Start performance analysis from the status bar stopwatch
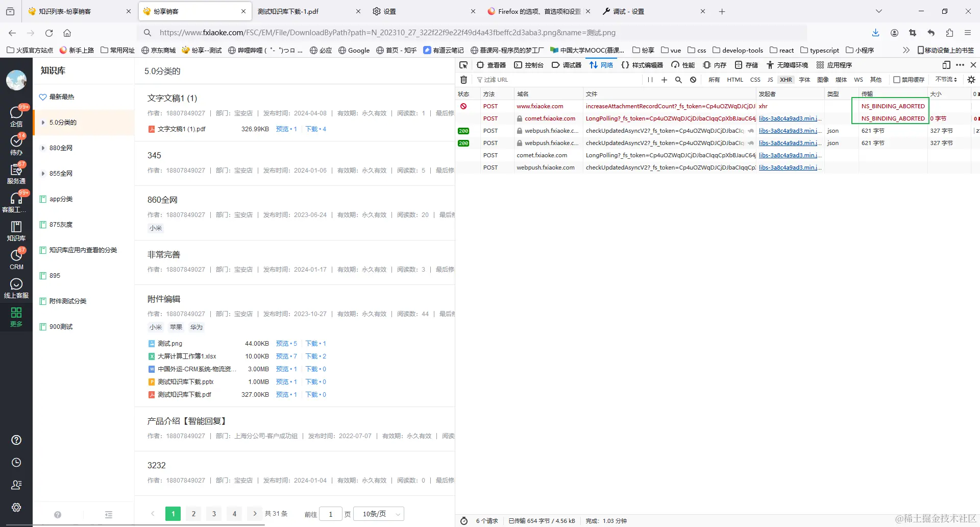 [464, 521]
